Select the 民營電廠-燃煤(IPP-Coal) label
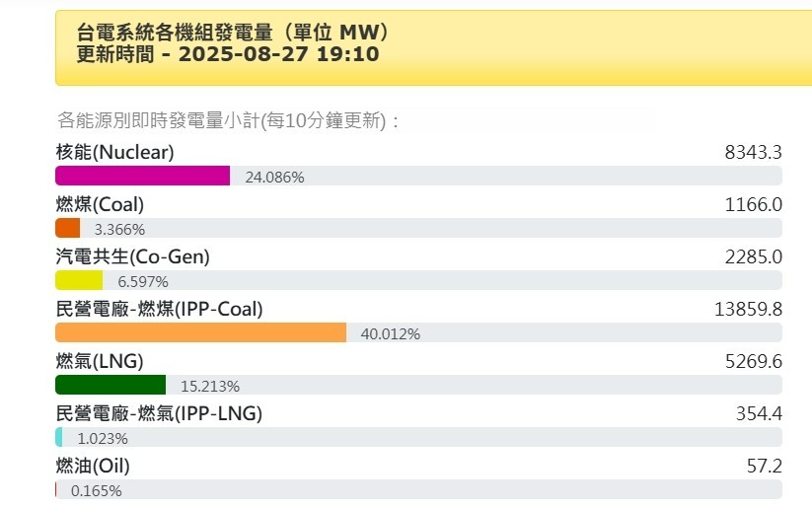The image size is (812, 509). 160,309
